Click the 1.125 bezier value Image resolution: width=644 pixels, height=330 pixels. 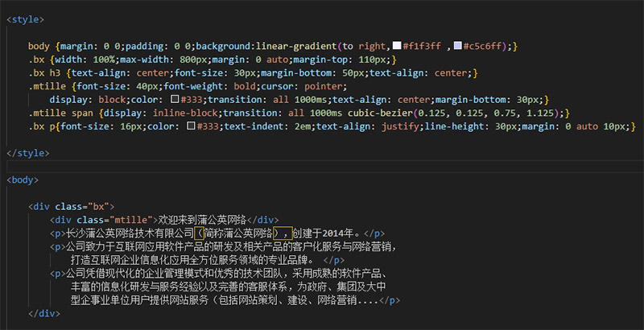(540, 113)
